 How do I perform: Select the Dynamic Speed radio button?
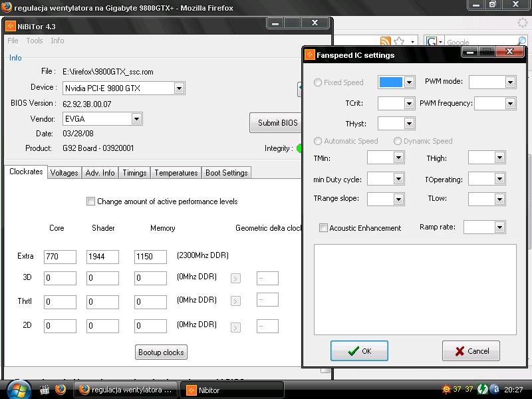397,141
